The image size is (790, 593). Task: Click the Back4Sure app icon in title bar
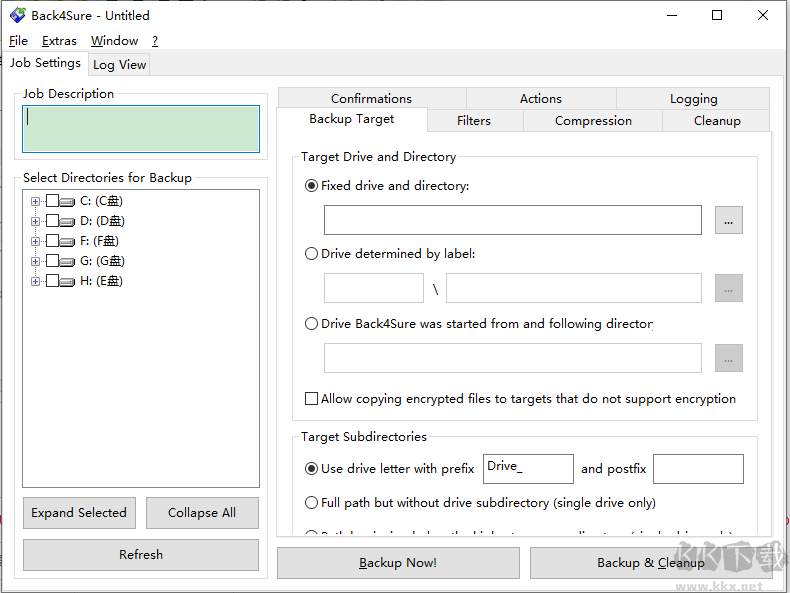[x=18, y=16]
